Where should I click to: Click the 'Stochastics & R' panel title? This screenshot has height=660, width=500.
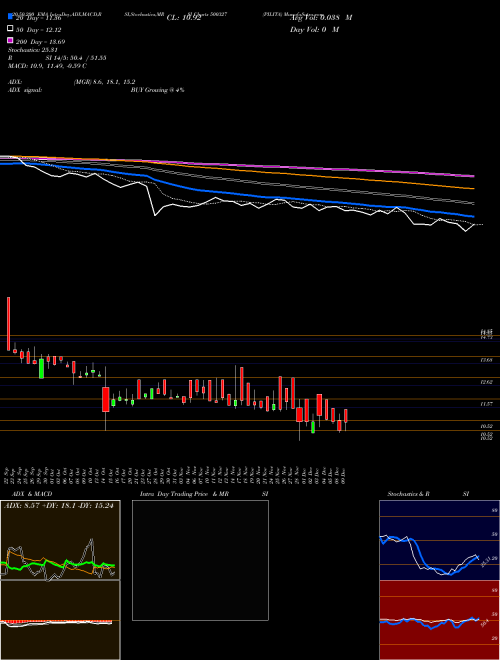point(408,494)
